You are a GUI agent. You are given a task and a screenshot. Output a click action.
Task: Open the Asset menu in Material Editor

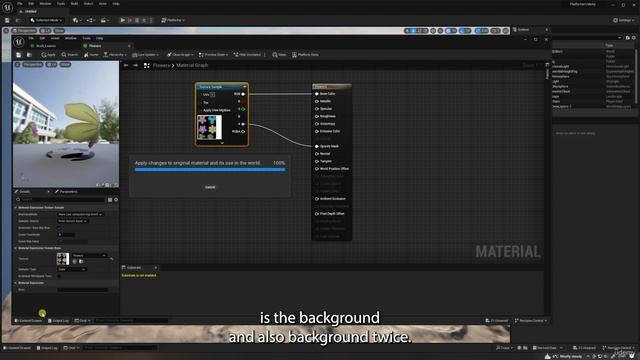pos(55,38)
